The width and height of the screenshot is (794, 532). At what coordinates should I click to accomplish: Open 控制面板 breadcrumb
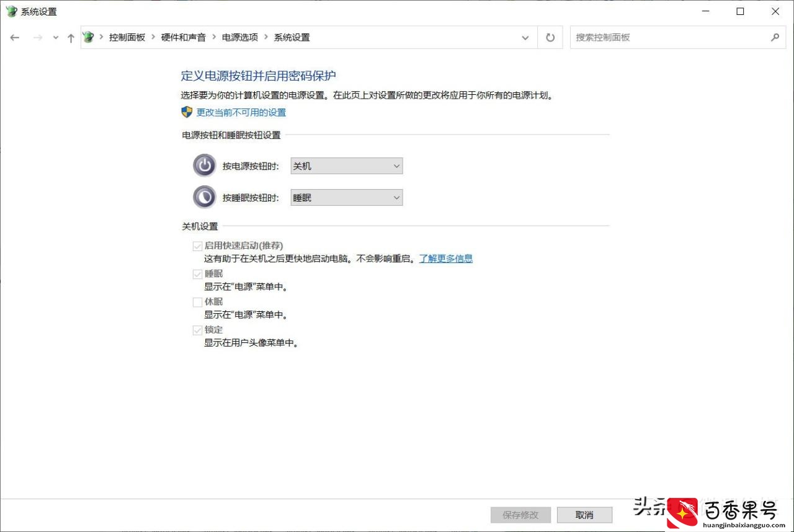coord(127,37)
